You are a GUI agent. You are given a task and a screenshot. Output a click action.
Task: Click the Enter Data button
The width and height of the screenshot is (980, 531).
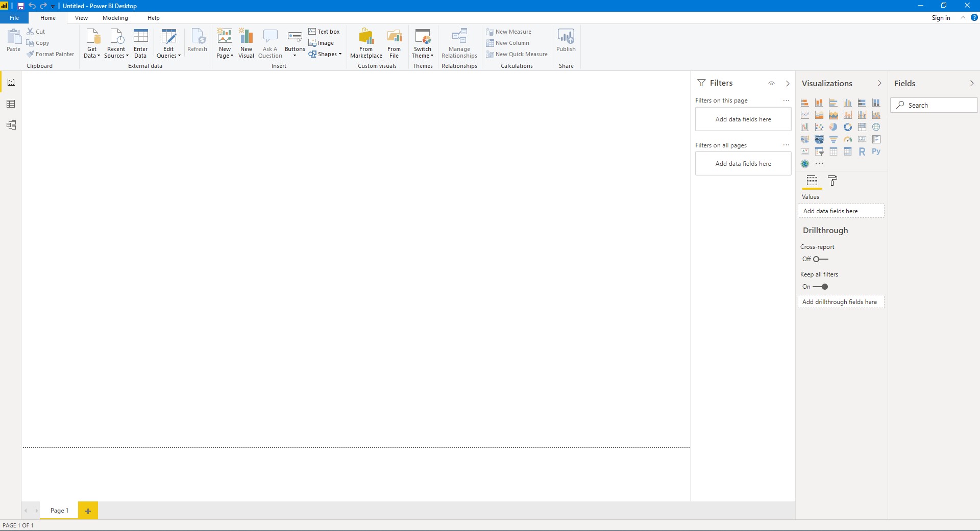point(140,43)
